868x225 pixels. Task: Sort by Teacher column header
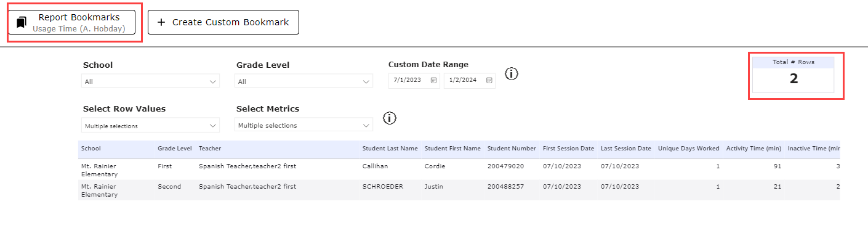pyautogui.click(x=210, y=149)
